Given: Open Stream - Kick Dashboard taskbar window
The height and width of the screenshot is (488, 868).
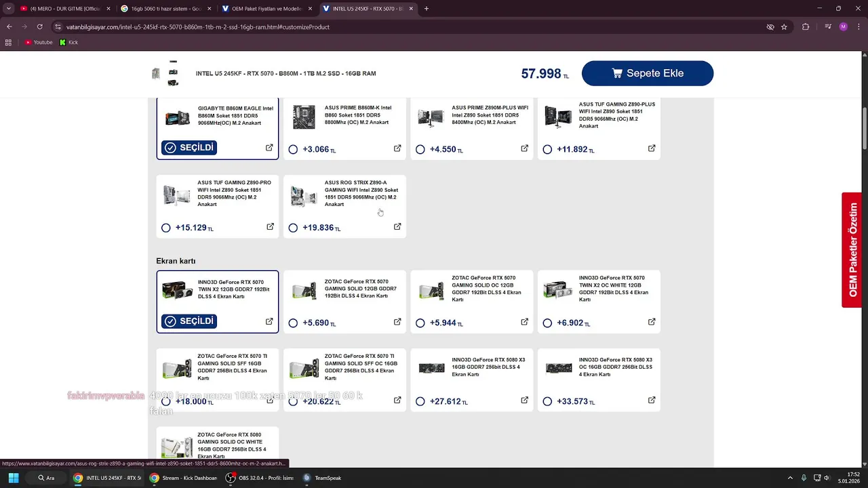Looking at the screenshot, I should coord(184,478).
